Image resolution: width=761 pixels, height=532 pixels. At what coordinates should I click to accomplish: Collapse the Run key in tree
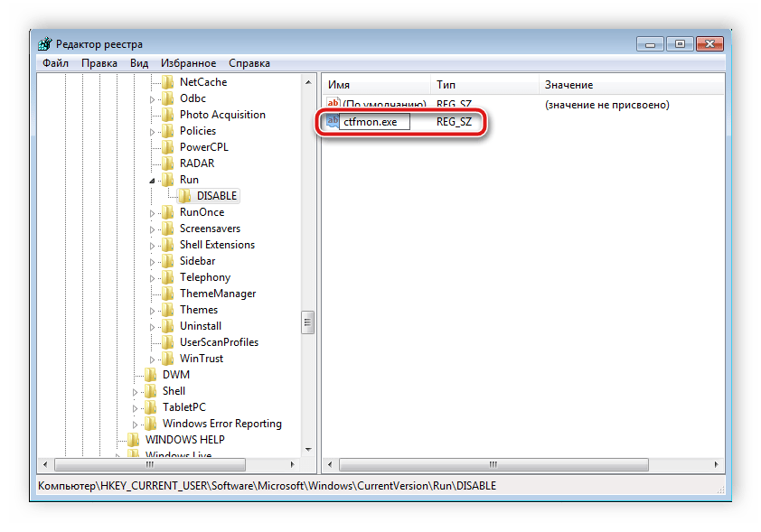tap(153, 180)
